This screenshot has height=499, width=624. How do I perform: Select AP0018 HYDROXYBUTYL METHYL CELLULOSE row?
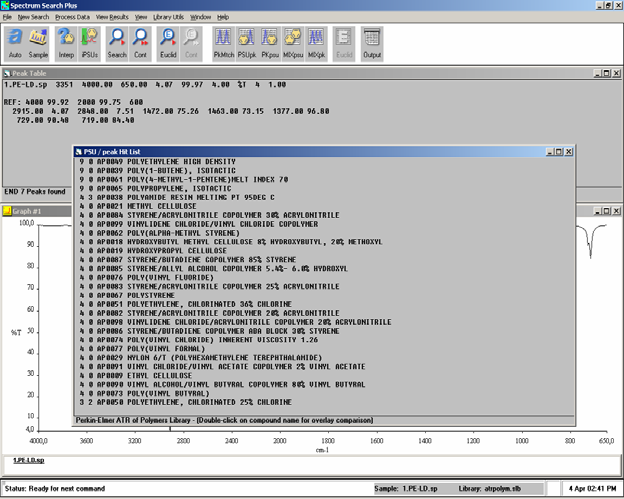[230, 242]
